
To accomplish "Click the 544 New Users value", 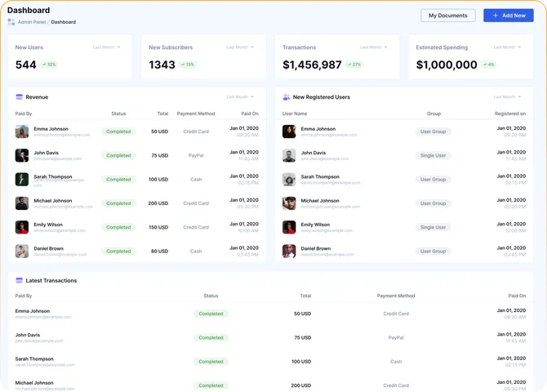I will 26,65.
